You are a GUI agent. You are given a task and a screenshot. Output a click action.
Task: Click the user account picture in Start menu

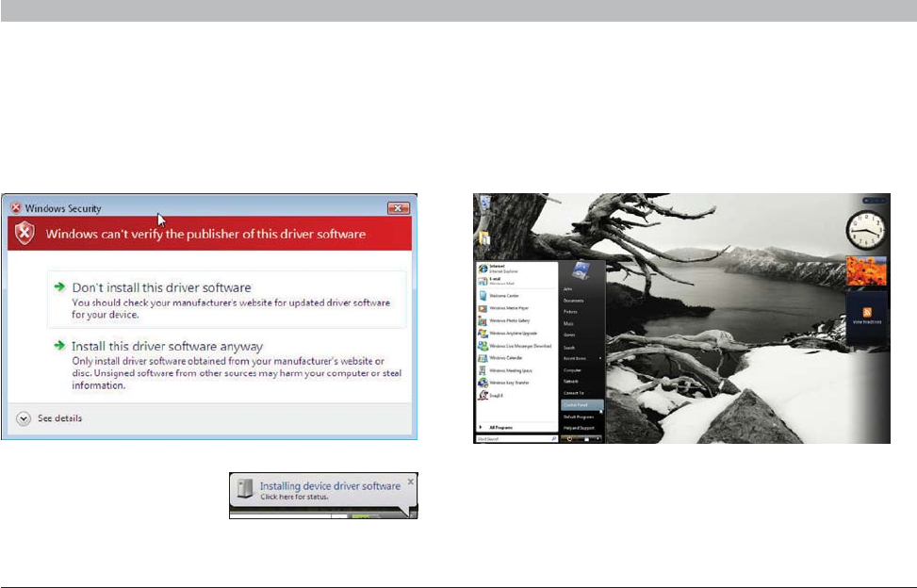click(581, 270)
